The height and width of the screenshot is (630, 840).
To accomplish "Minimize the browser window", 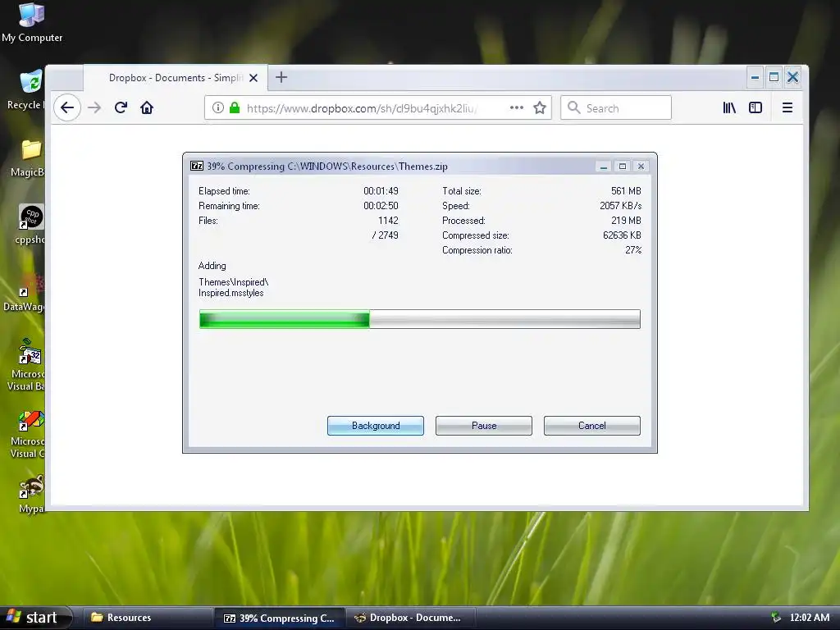I will point(755,78).
